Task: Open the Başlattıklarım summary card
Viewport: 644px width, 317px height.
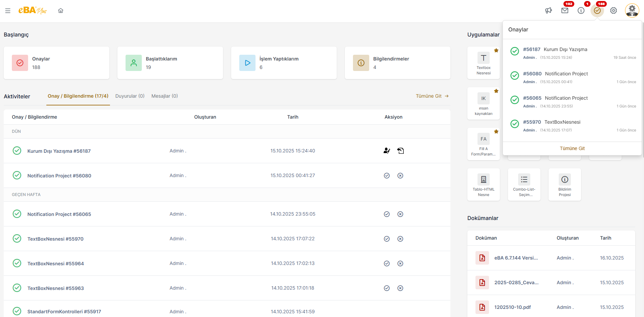Action: point(170,63)
